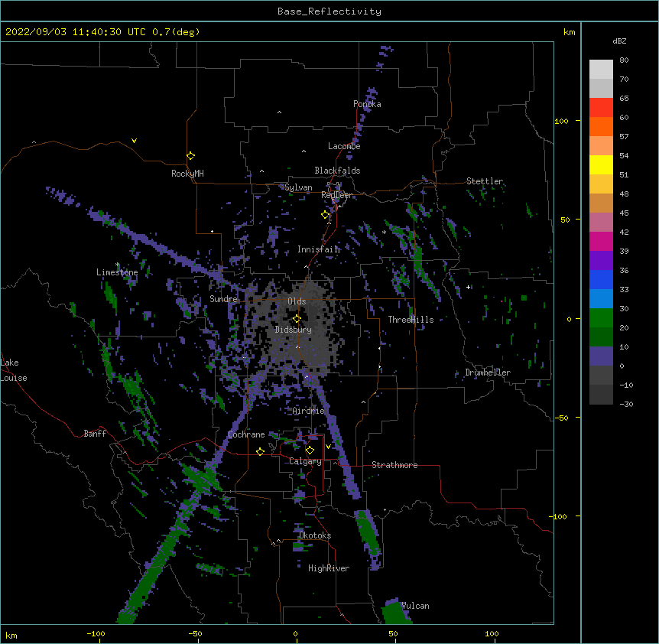Click the 80 value on the dBZ legend
Viewport: 659px width, 644px height.
(x=624, y=60)
